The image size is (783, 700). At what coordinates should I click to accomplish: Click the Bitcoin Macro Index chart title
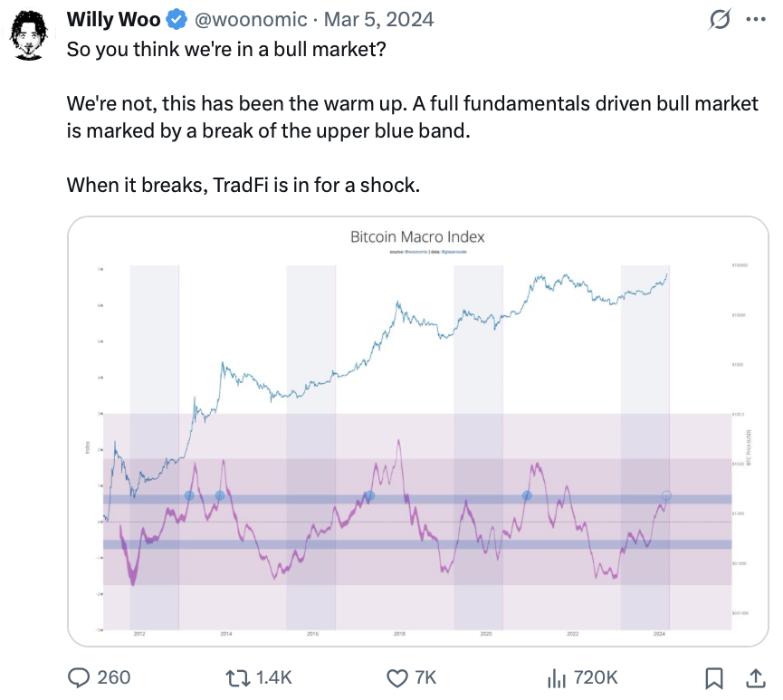click(x=417, y=237)
